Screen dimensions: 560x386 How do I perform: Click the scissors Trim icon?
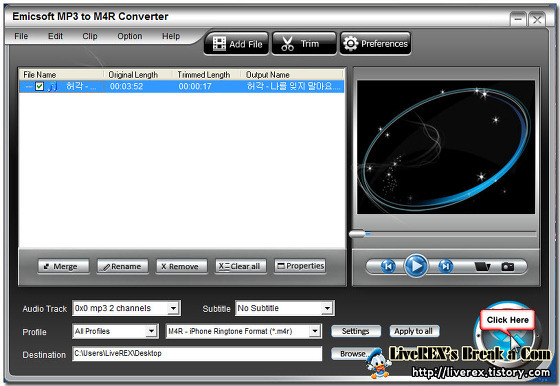(x=287, y=44)
